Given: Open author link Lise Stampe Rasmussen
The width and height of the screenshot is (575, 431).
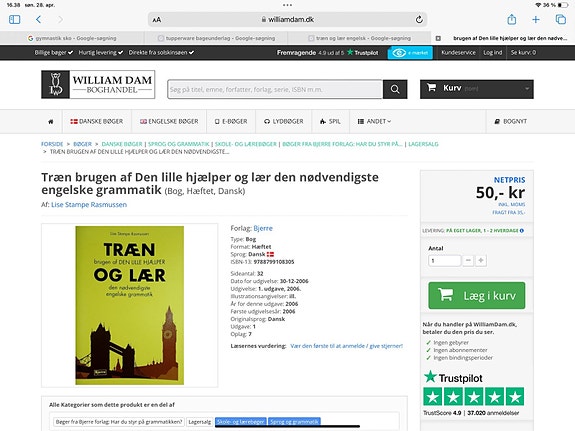Looking at the screenshot, I should (x=89, y=205).
